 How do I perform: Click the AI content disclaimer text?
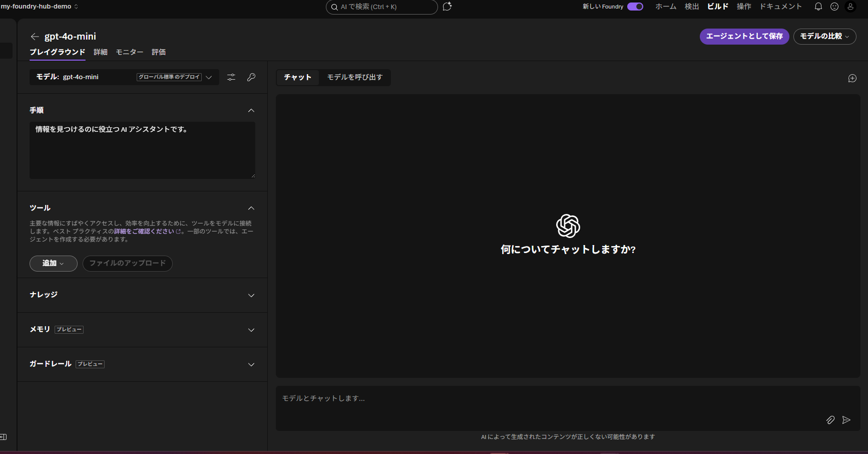coord(568,437)
